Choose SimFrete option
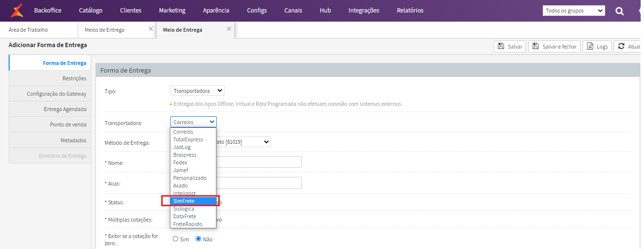 193,201
